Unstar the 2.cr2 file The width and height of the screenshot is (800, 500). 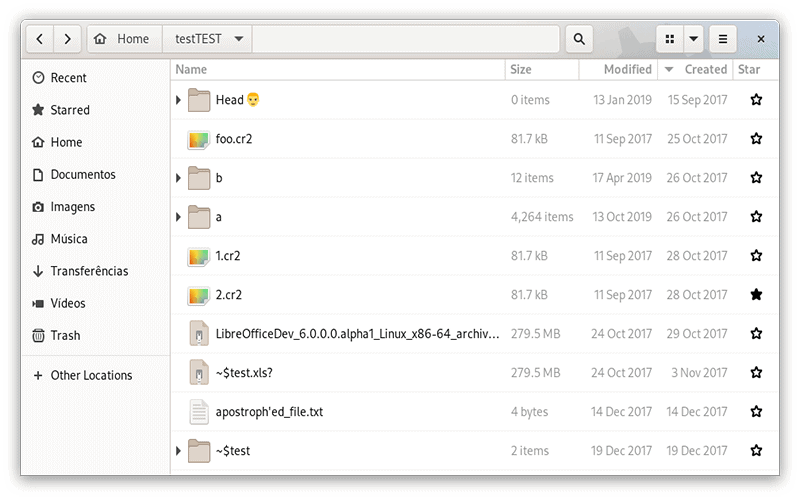pos(756,295)
